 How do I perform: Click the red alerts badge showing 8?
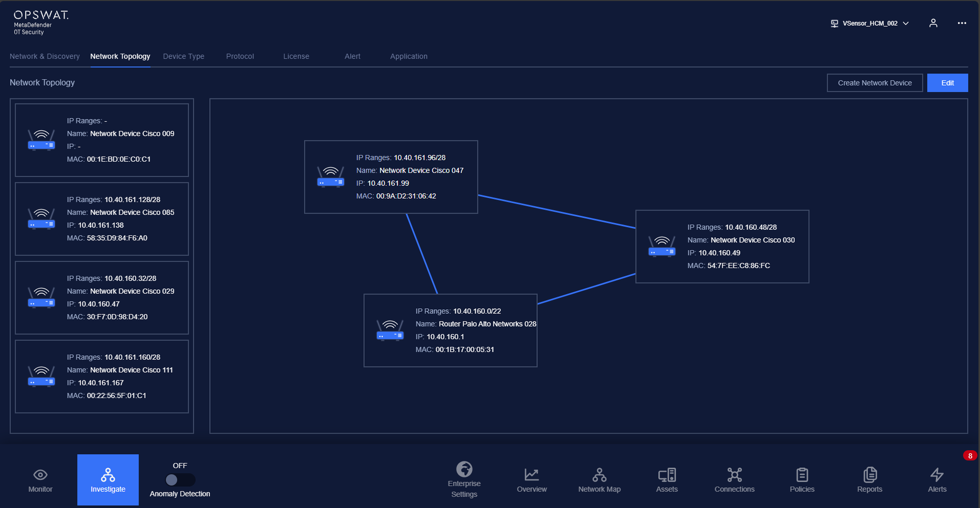tap(970, 455)
